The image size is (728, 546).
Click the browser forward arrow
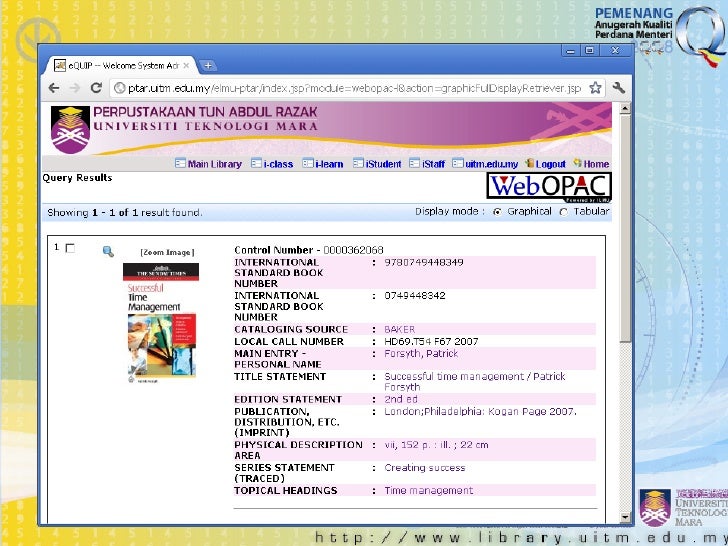[74, 88]
